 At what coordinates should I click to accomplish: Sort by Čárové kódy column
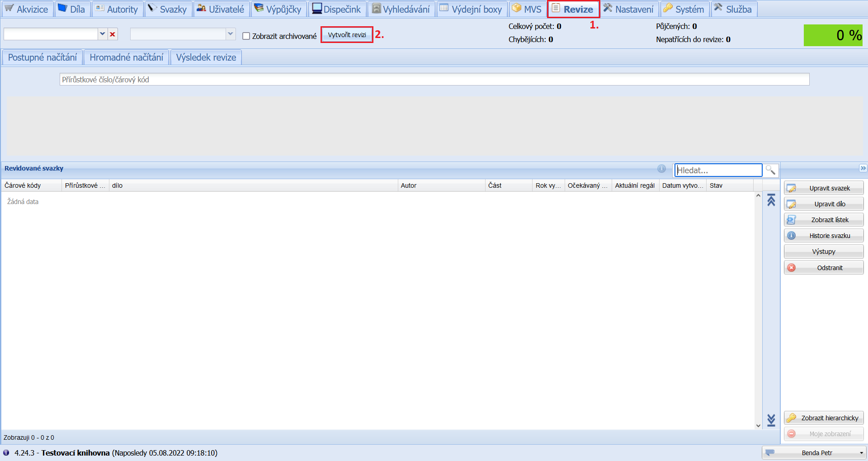tap(31, 185)
